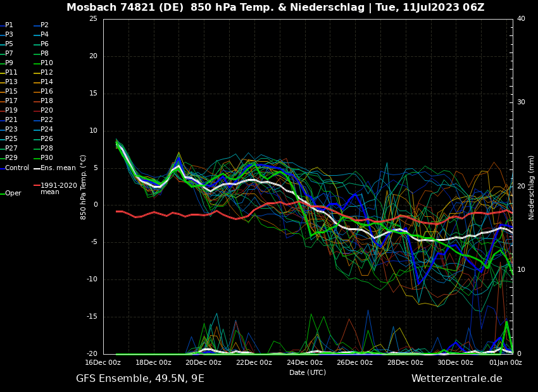Click the GFS Ensemble, 49.5N, 9E caption

tap(140, 379)
